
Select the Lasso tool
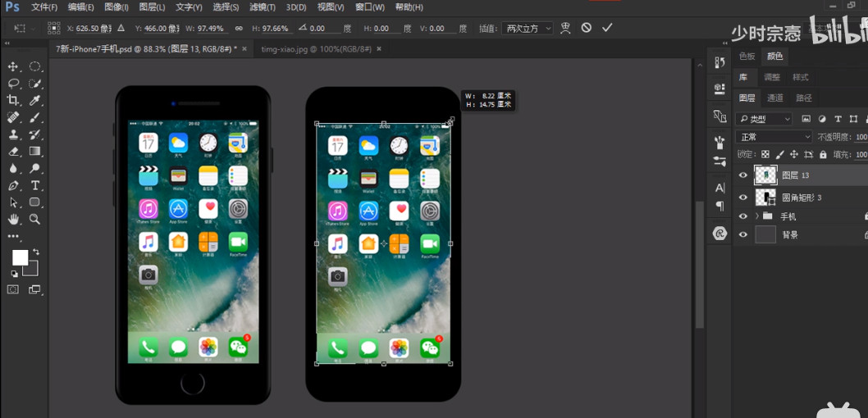(x=13, y=84)
